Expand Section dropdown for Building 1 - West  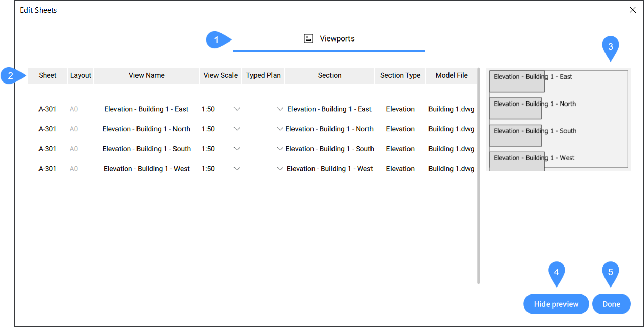[280, 169]
